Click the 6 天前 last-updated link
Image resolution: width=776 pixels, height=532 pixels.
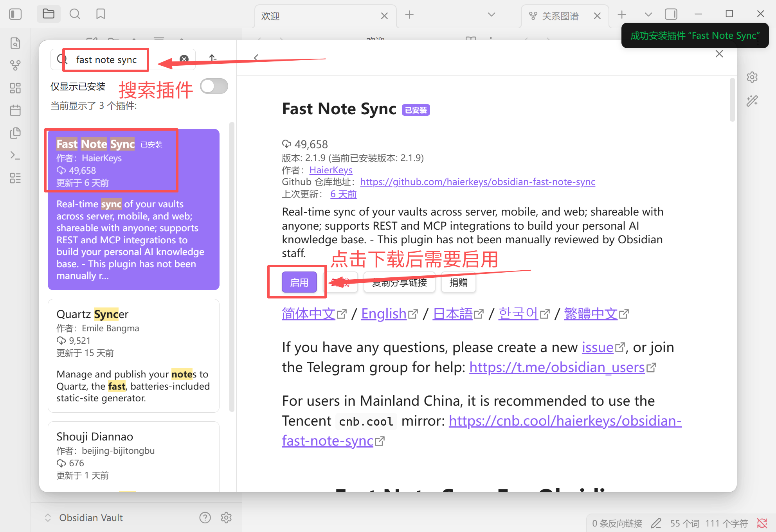pyautogui.click(x=343, y=194)
